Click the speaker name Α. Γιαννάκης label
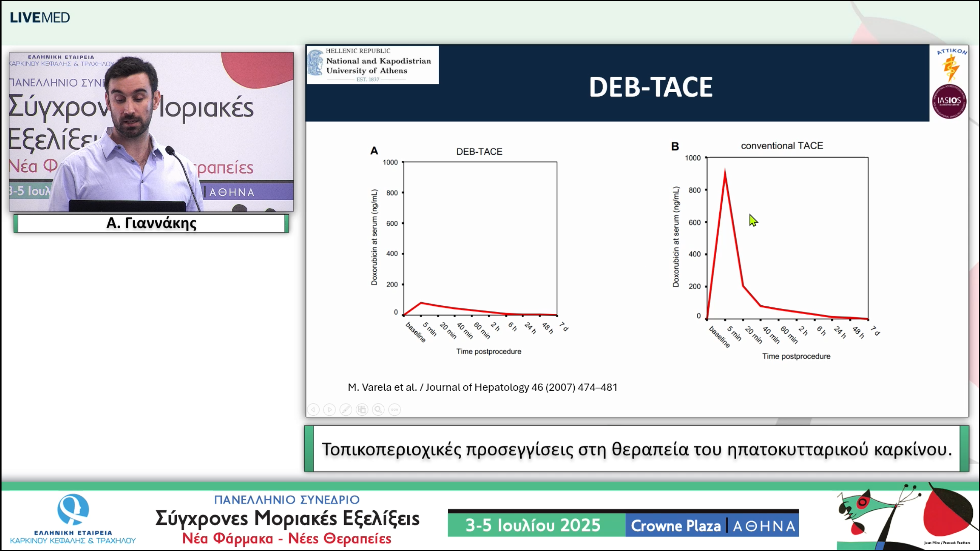 (x=151, y=223)
